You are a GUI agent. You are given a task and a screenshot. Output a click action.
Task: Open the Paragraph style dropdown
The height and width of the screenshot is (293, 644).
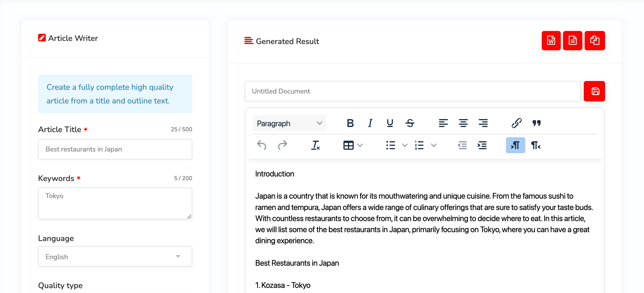(x=289, y=123)
